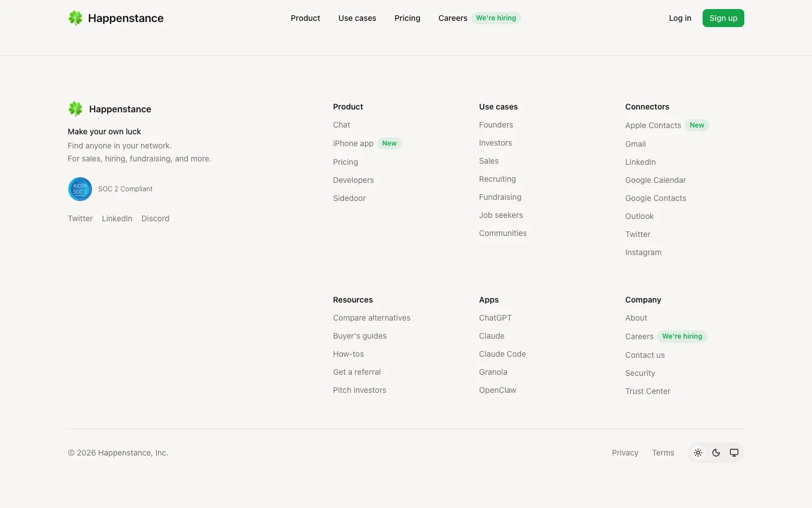Open the Security page link

(x=640, y=373)
